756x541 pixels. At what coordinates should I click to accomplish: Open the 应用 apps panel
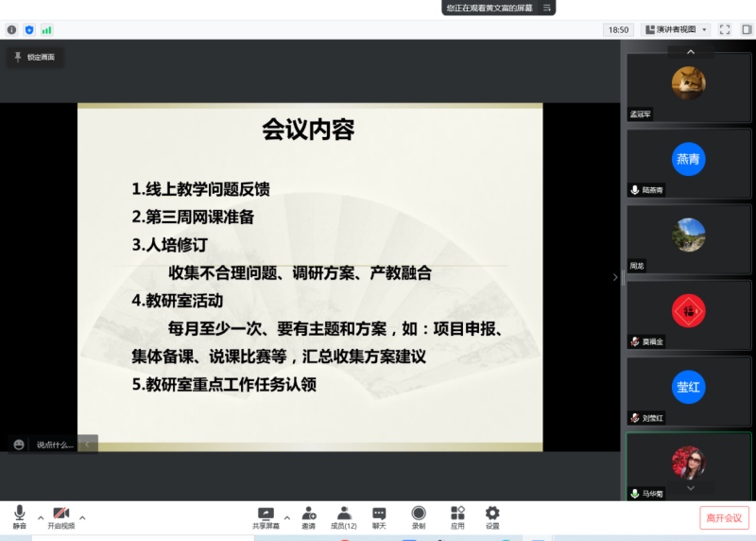(x=457, y=516)
